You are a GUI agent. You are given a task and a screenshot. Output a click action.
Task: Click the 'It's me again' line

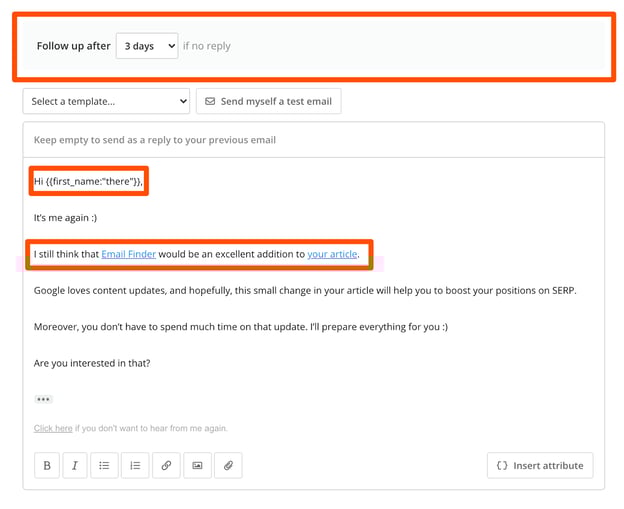pos(65,218)
